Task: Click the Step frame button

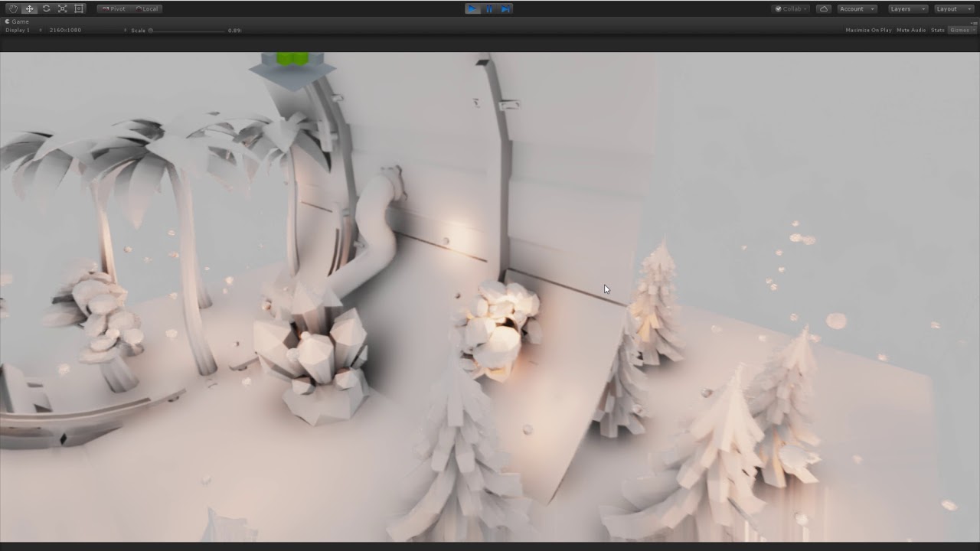Action: coord(505,8)
